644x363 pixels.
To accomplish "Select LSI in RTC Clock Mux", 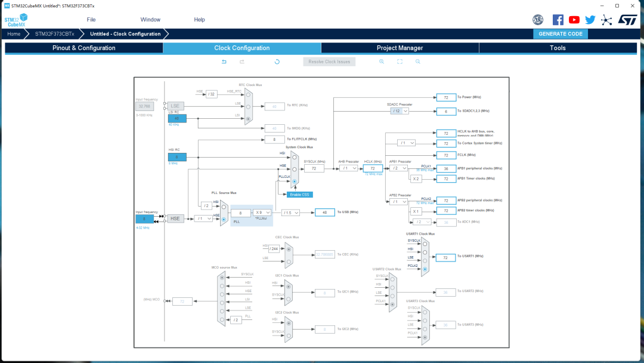I will 248,119.
